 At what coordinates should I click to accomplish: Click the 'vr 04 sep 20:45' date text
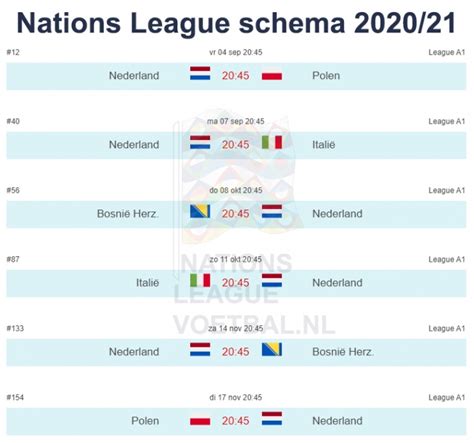tap(236, 52)
